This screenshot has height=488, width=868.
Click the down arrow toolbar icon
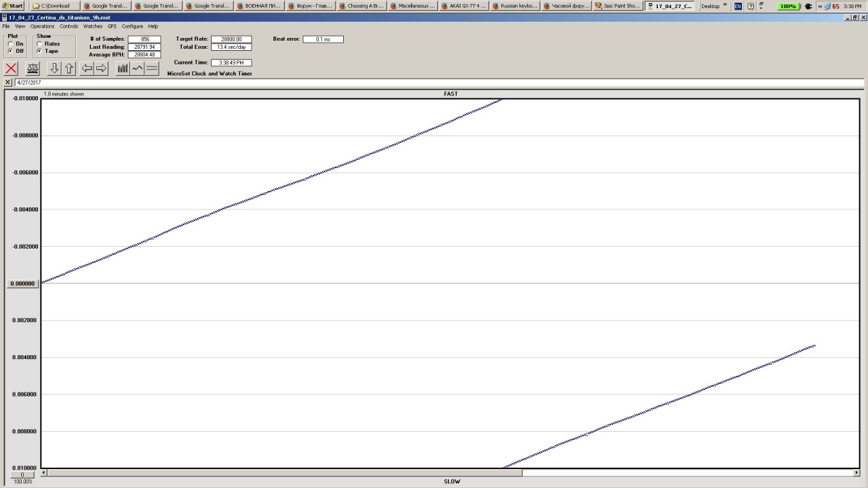point(54,68)
